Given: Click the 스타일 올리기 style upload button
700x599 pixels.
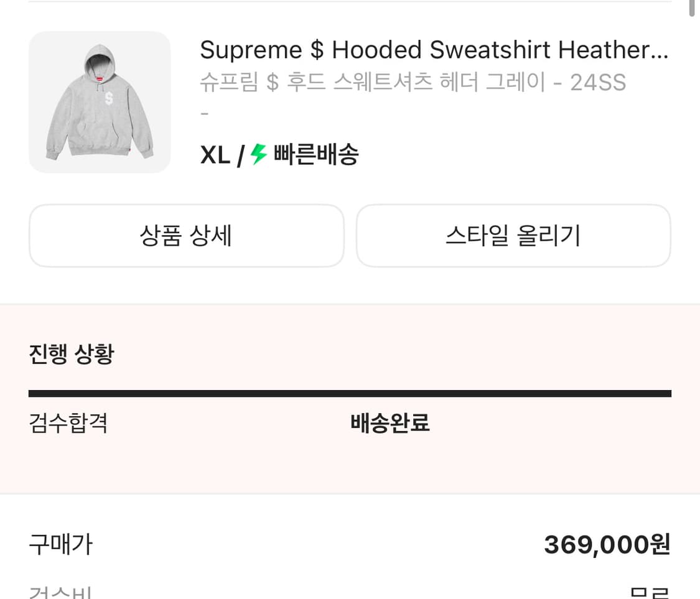Looking at the screenshot, I should pos(513,236).
